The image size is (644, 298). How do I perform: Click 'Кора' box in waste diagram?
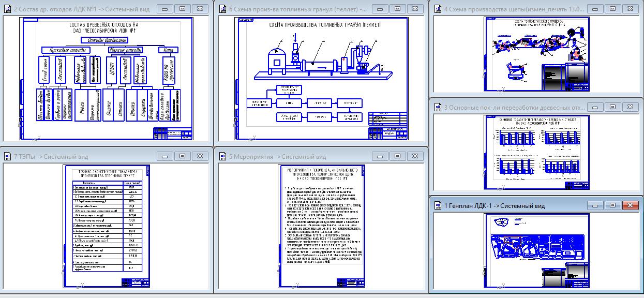coord(169,50)
